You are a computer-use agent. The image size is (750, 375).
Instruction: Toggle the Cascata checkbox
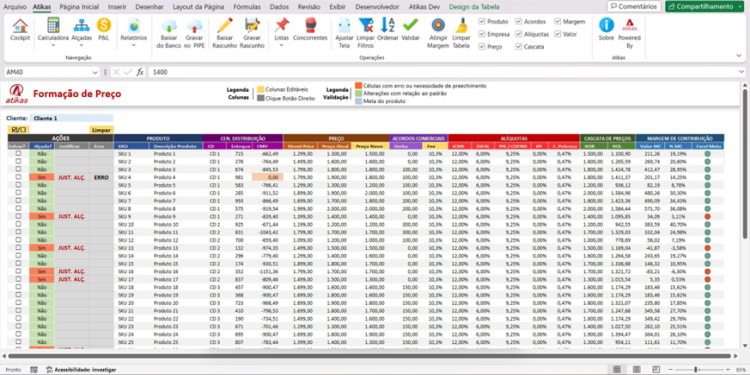pos(518,46)
